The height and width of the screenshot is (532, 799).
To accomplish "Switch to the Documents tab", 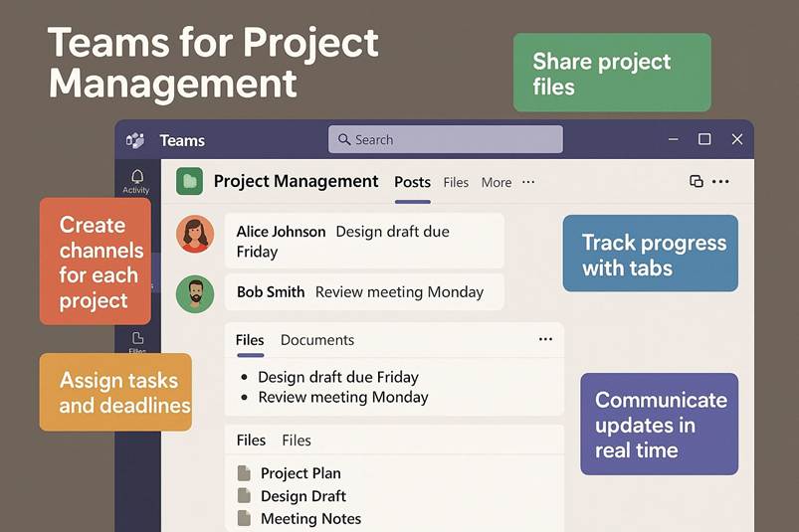I will coord(316,340).
